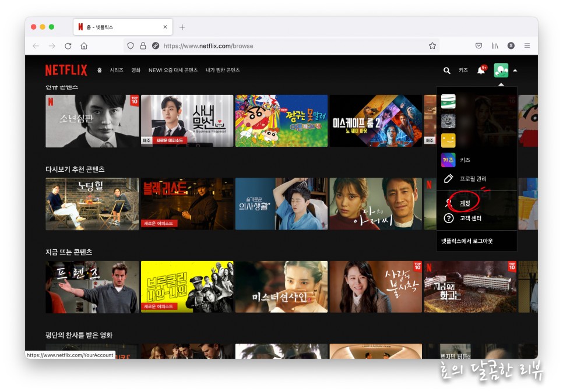Open the 지금 우리 학교는 thumbnail
This screenshot has width=563, height=392.
point(470,287)
